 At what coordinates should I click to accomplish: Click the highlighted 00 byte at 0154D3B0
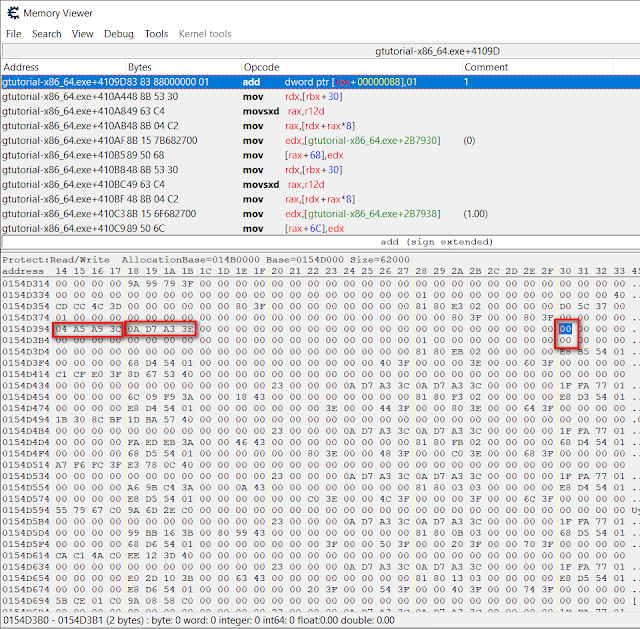565,329
